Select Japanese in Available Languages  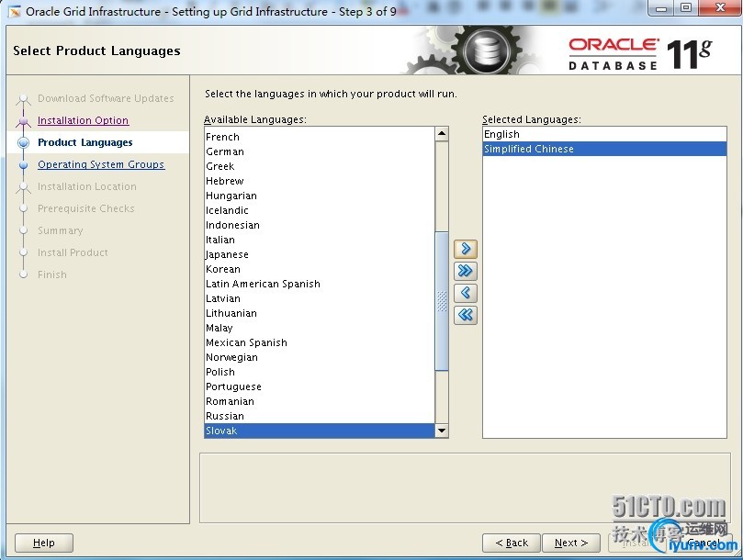click(320, 254)
